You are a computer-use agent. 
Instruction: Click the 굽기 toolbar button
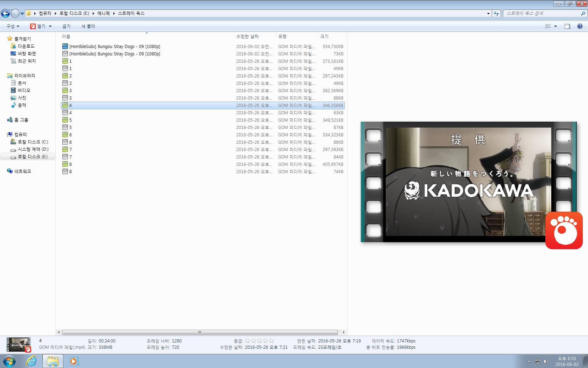66,26
